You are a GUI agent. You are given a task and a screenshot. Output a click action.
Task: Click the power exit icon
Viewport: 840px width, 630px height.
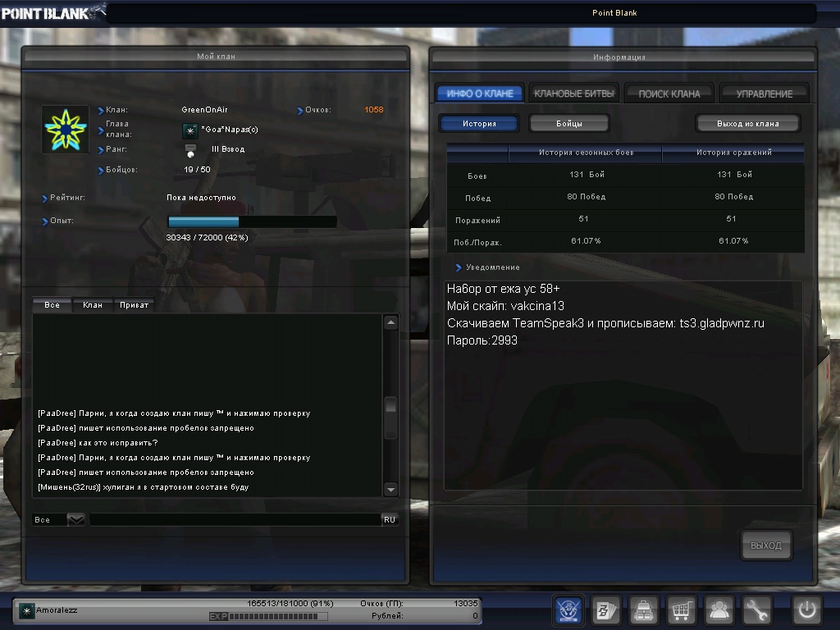click(806, 610)
